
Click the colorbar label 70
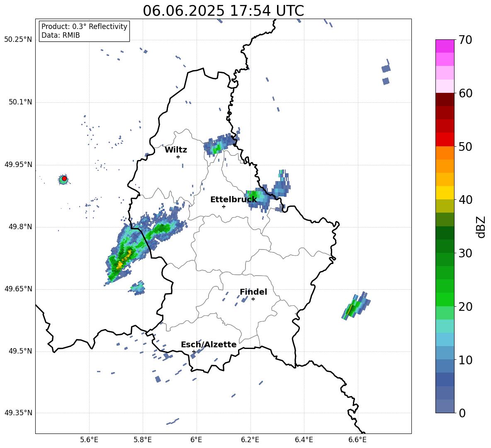click(x=465, y=40)
